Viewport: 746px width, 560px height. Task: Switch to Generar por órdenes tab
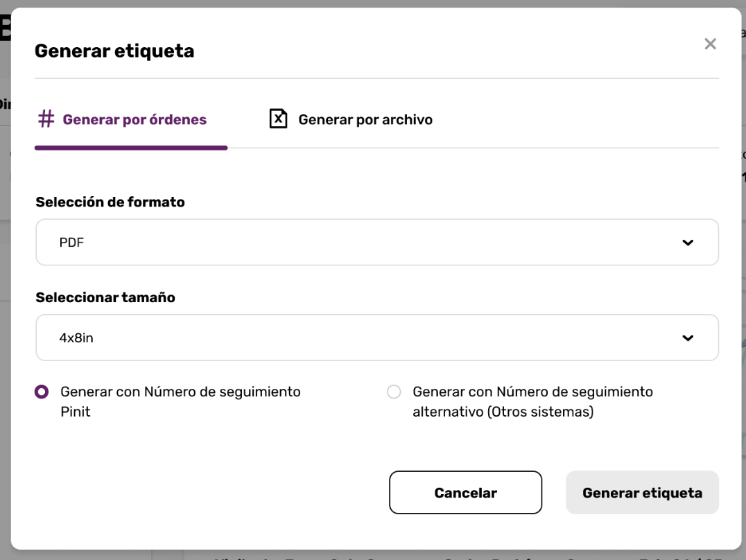(131, 119)
